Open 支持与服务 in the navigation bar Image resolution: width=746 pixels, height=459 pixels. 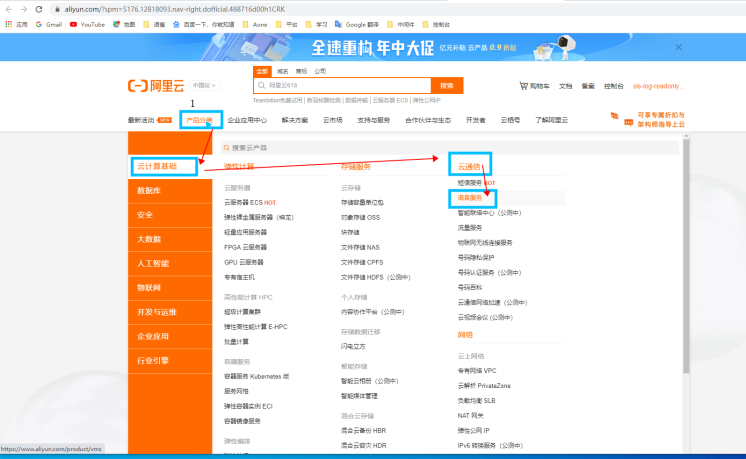click(373, 120)
